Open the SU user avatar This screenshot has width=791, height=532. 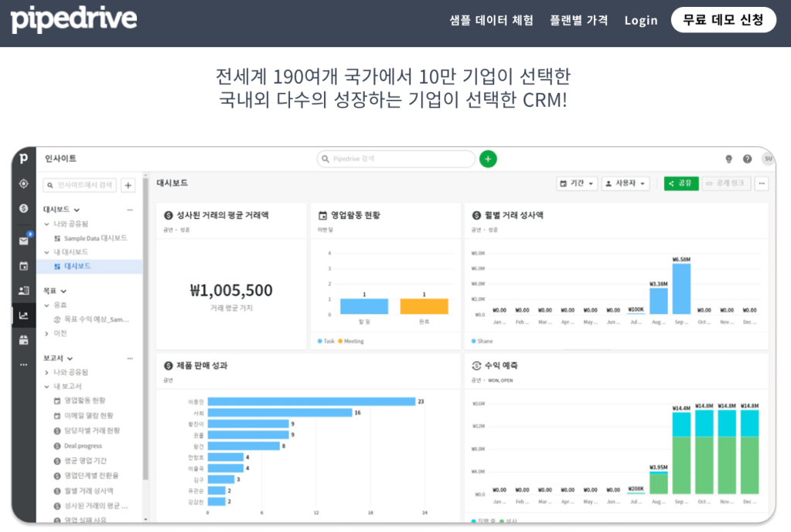[768, 159]
